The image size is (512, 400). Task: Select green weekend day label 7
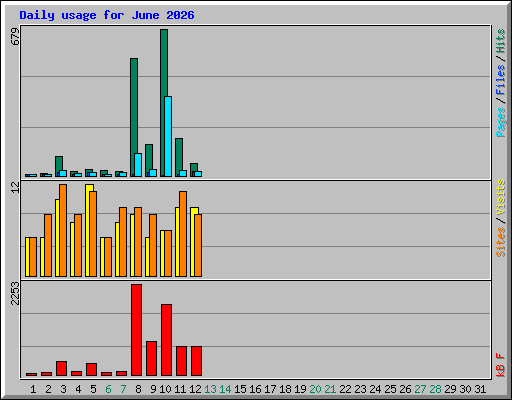[x=123, y=389]
